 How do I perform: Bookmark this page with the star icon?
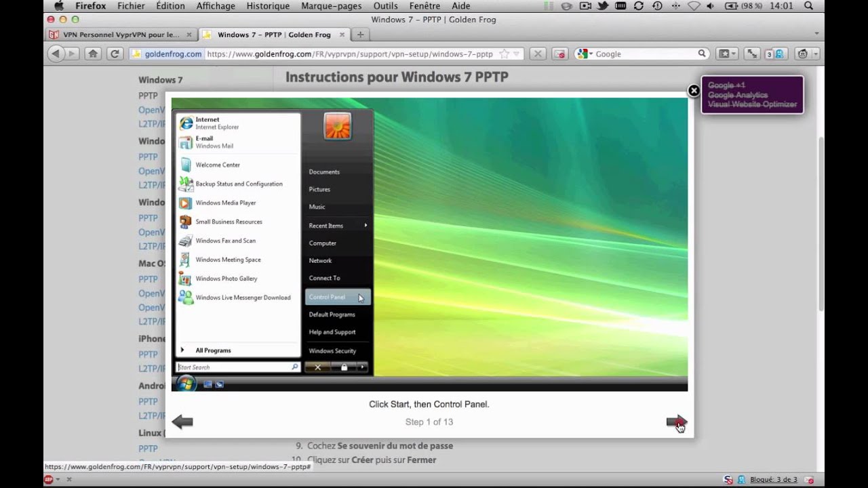[x=504, y=54]
